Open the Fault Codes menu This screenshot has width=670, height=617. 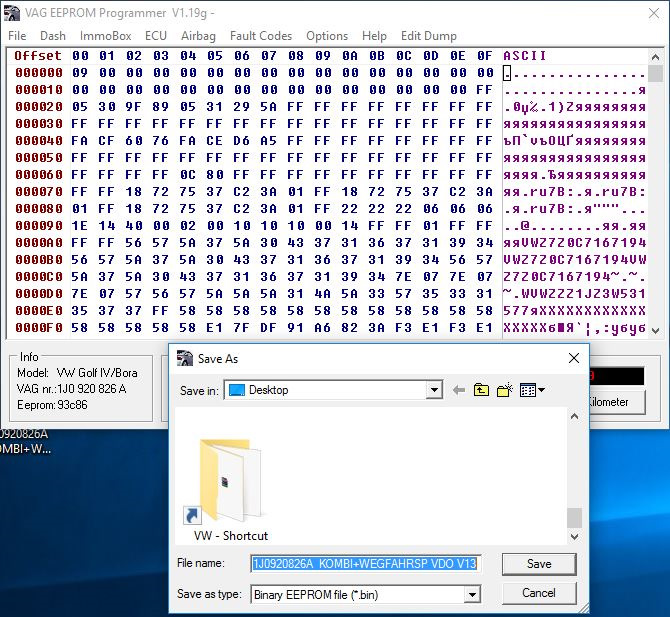[x=261, y=36]
